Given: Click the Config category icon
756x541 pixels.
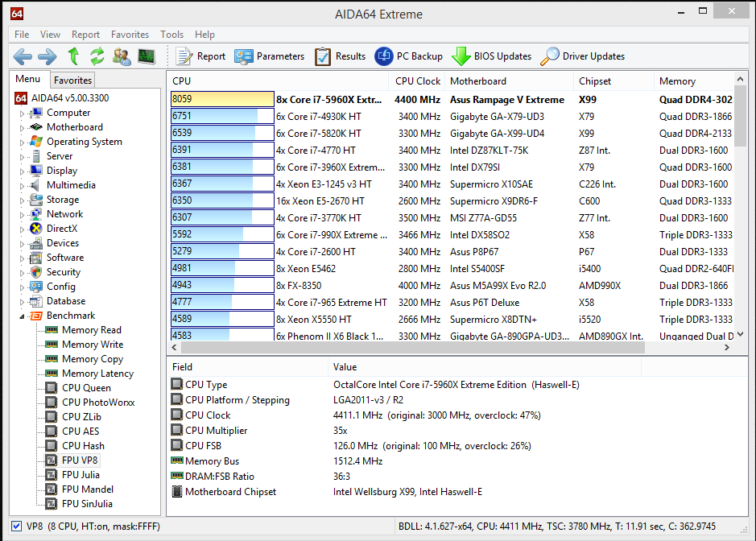Looking at the screenshot, I should (x=36, y=287).
